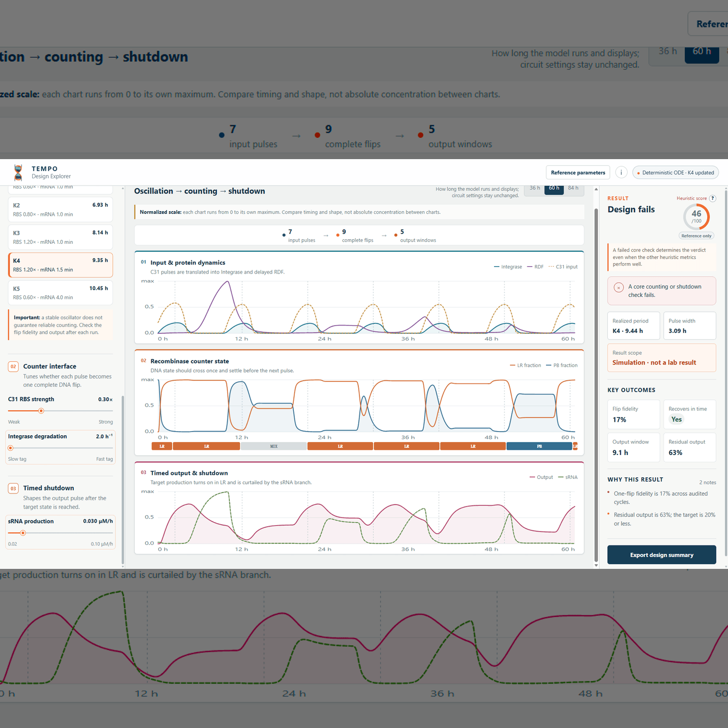Toggle the LR fraction legend series
Image resolution: width=728 pixels, height=728 pixels.
(x=526, y=366)
